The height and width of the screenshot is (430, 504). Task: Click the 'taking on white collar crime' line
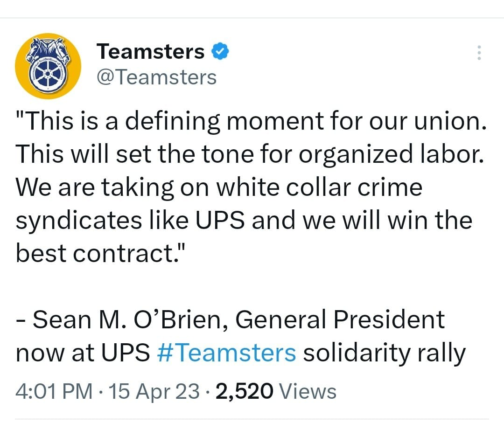point(219,187)
